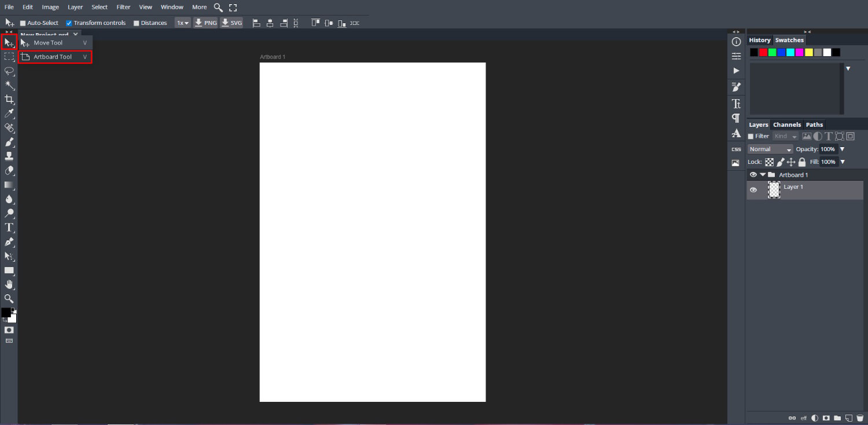This screenshot has height=425, width=868.
Task: Export as PNG button
Action: (x=205, y=23)
